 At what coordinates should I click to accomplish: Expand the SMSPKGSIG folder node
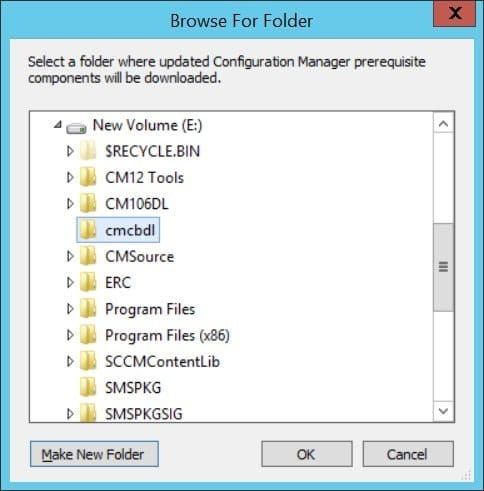coord(70,414)
